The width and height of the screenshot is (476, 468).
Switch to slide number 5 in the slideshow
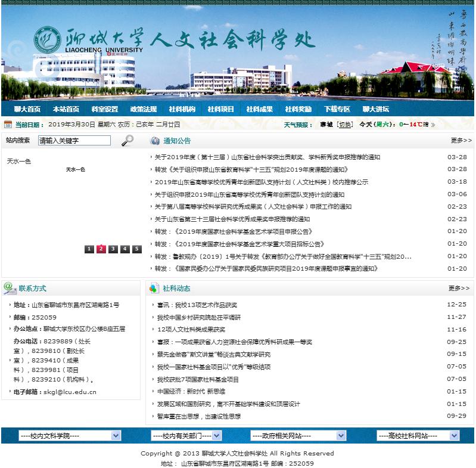[x=136, y=249]
